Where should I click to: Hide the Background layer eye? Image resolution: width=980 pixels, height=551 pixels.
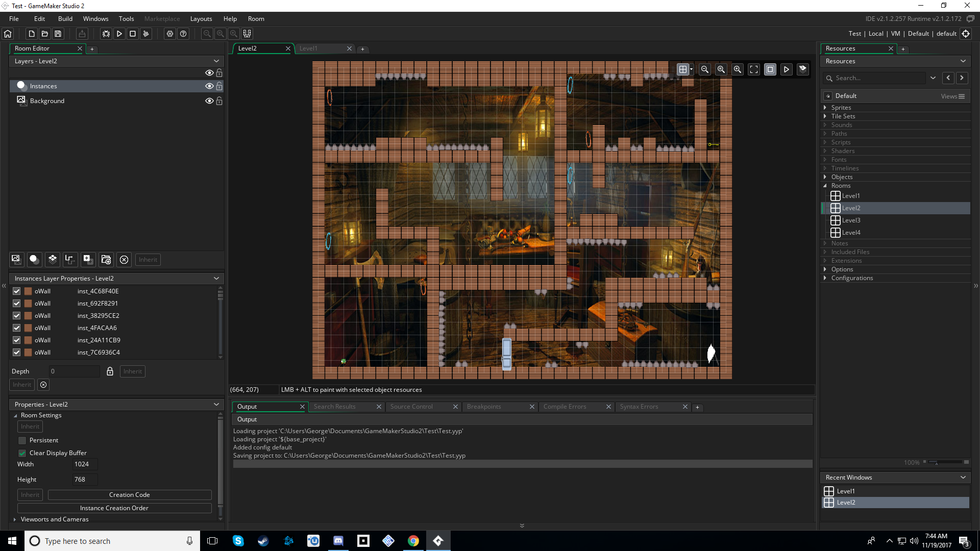(209, 101)
